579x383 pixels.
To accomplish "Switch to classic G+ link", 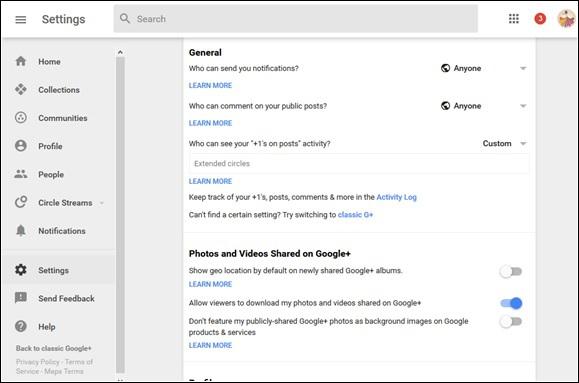I will tap(355, 215).
